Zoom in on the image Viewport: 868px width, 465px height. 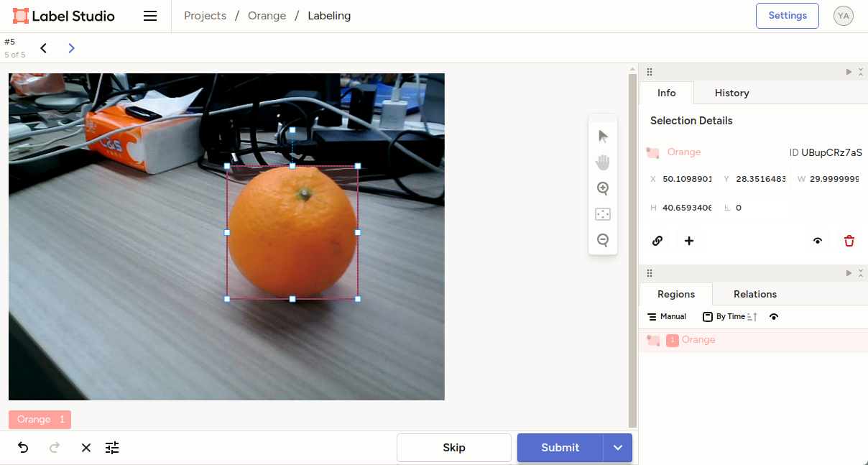pyautogui.click(x=603, y=188)
